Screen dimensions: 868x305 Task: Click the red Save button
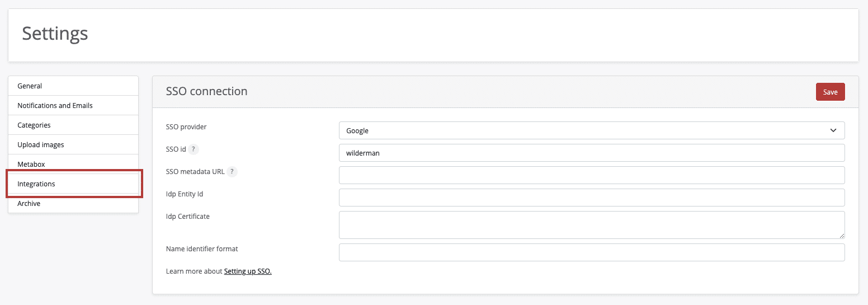coord(830,92)
